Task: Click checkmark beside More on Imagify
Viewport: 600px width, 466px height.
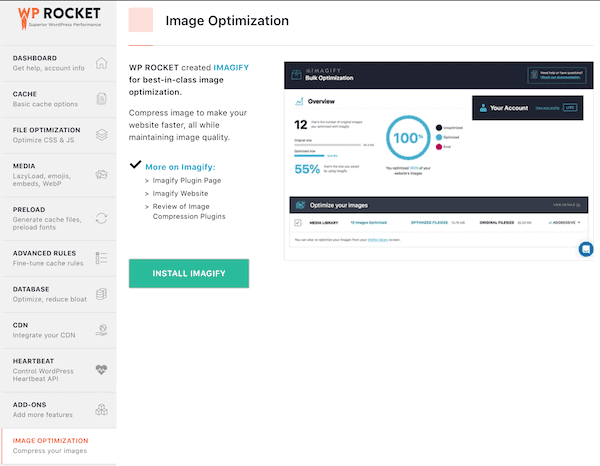Action: [x=135, y=165]
